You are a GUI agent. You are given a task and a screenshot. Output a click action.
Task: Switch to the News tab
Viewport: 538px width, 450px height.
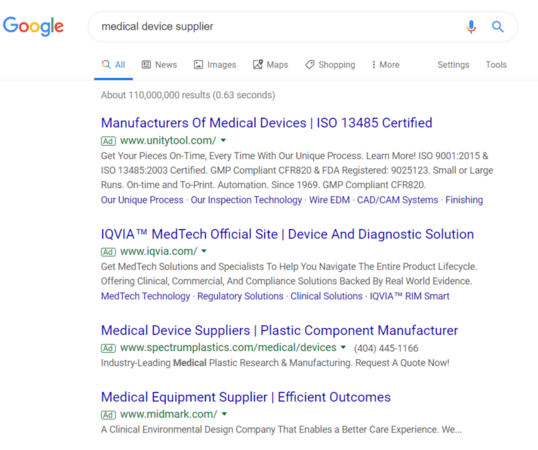[160, 65]
